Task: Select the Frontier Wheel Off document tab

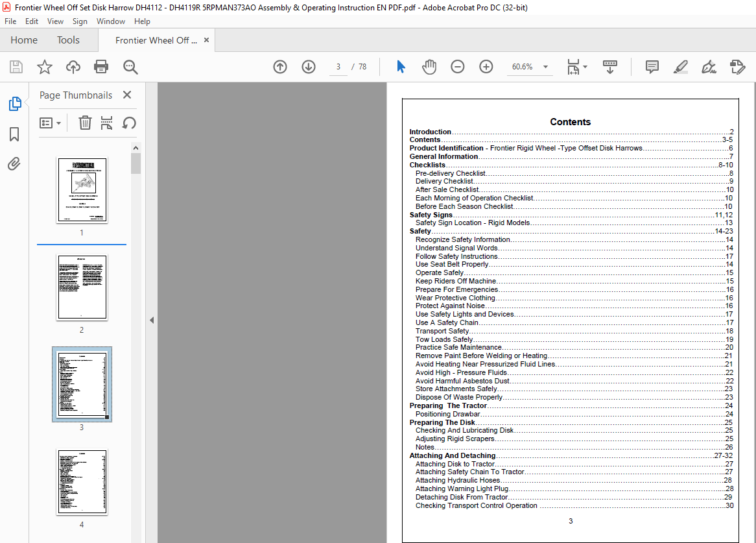Action: pyautogui.click(x=156, y=40)
